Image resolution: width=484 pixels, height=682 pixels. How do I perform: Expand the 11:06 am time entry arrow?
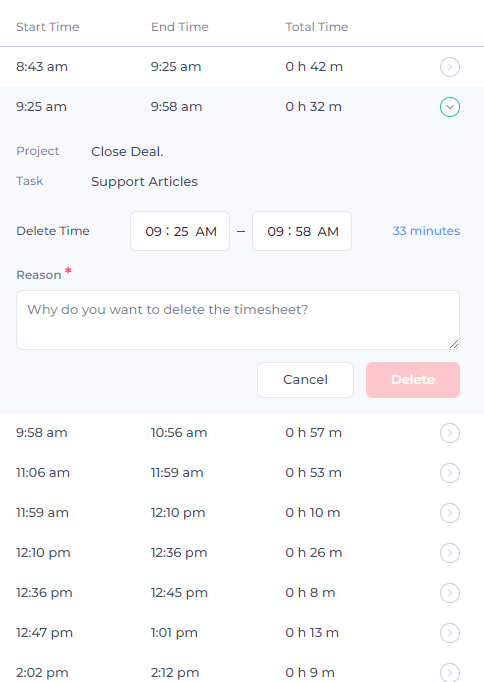click(x=450, y=473)
